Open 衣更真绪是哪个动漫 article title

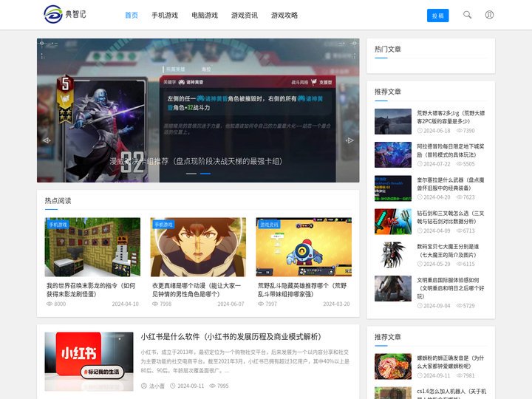click(197, 290)
